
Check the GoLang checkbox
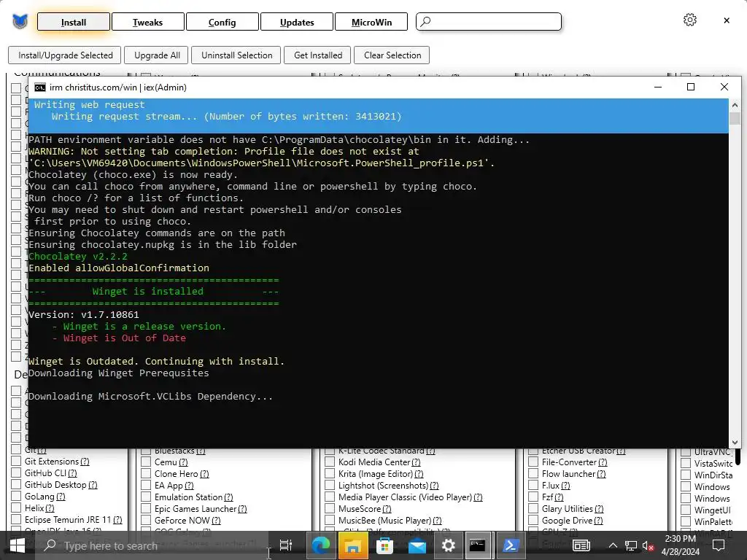(16, 496)
